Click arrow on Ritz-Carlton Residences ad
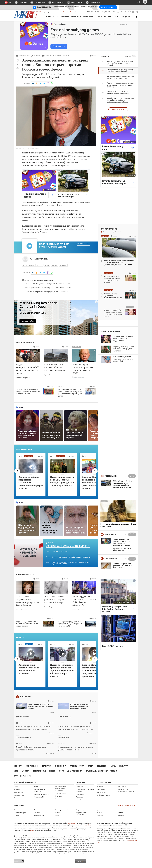 click(x=132, y=609)
